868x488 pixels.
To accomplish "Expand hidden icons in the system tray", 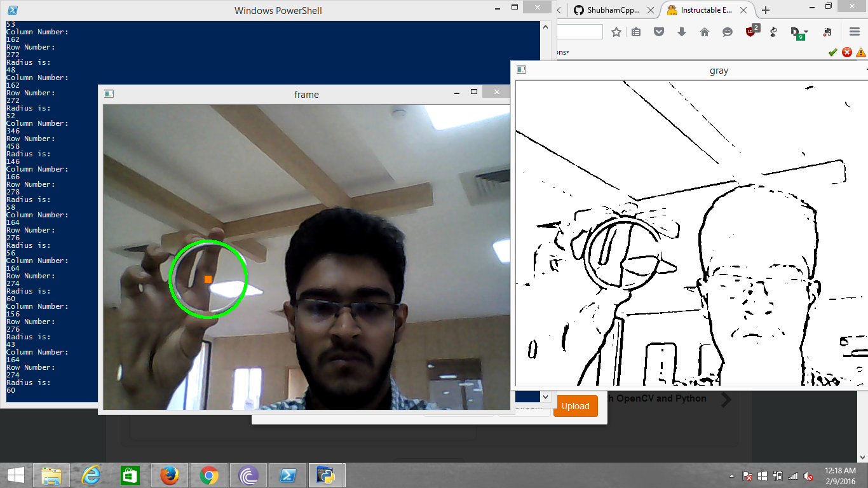I will [x=732, y=475].
